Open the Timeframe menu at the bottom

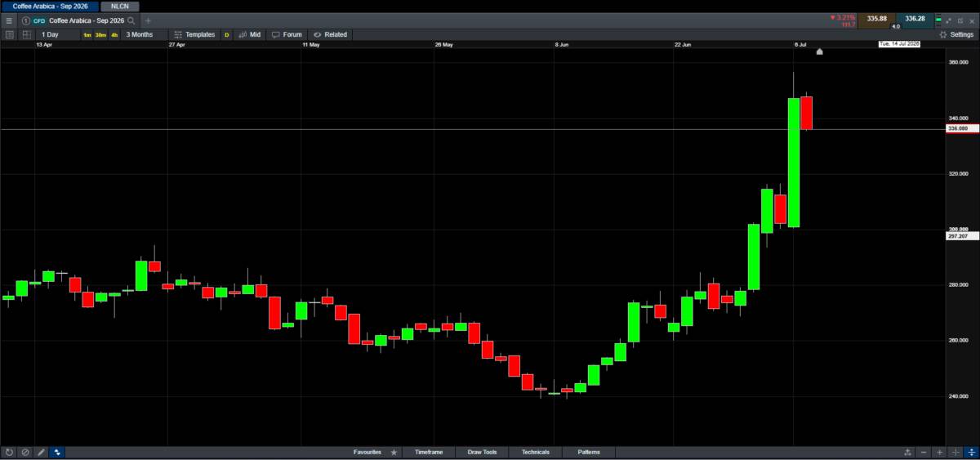click(429, 452)
